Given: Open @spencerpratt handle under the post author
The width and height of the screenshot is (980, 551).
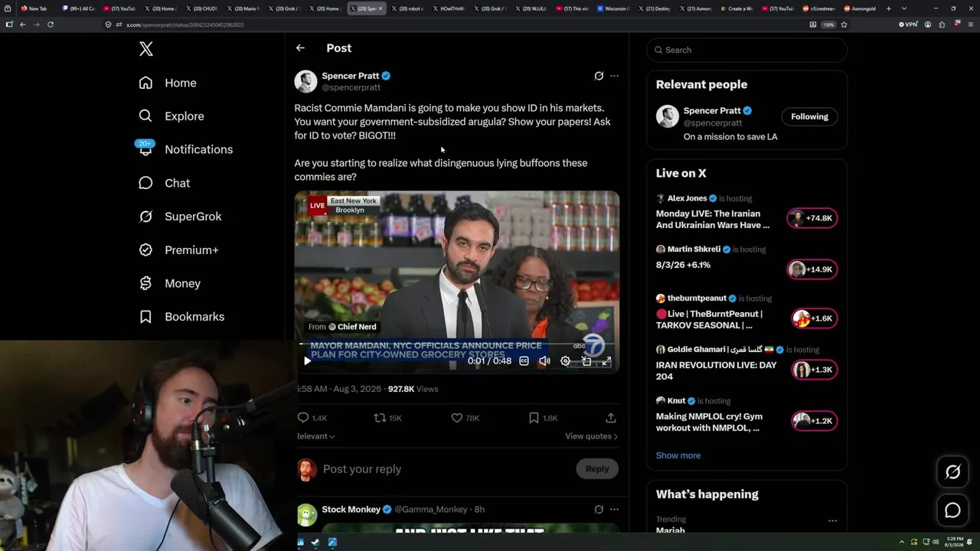Looking at the screenshot, I should pyautogui.click(x=351, y=87).
